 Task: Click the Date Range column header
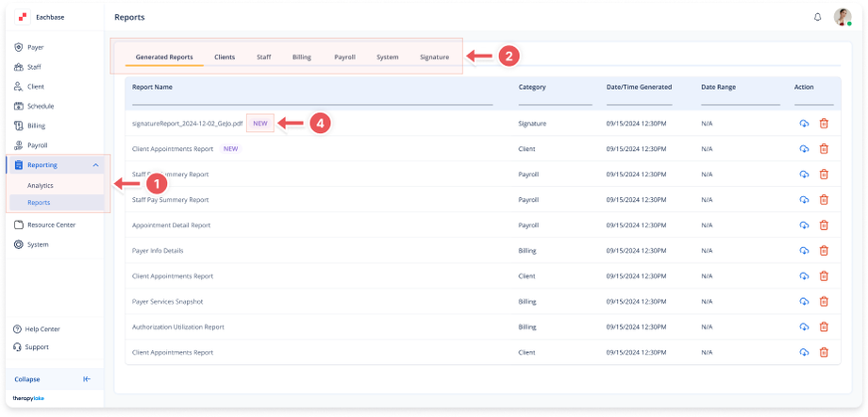tap(719, 87)
